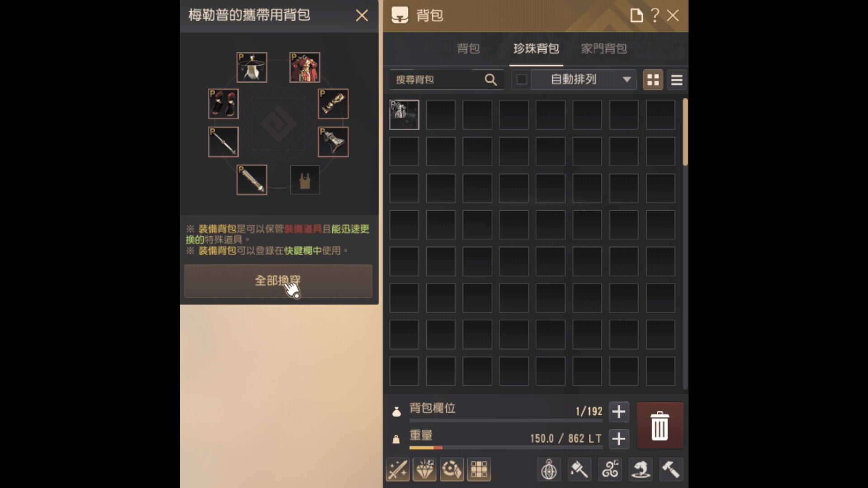Image resolution: width=868 pixels, height=488 pixels.
Task: Select the first inventory item thumbnail
Action: pos(404,115)
